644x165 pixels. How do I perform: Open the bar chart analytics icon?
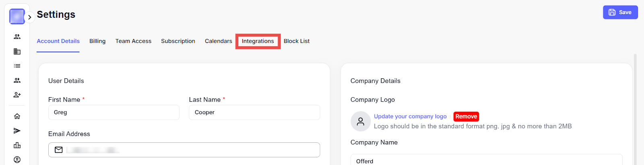[17, 145]
